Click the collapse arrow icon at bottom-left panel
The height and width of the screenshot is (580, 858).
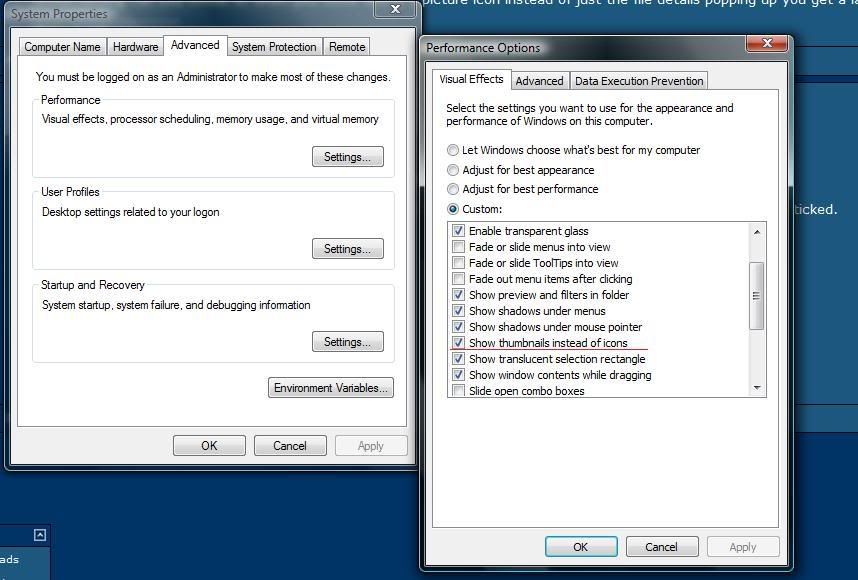click(40, 535)
